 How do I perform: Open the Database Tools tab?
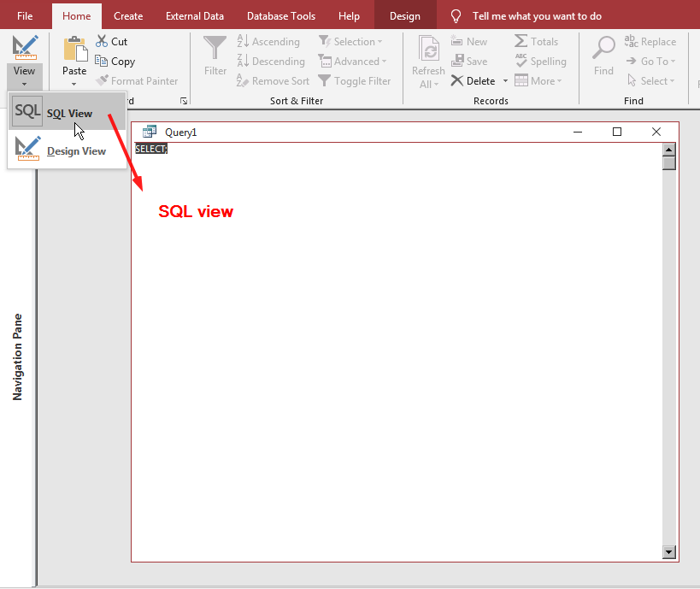coord(280,15)
